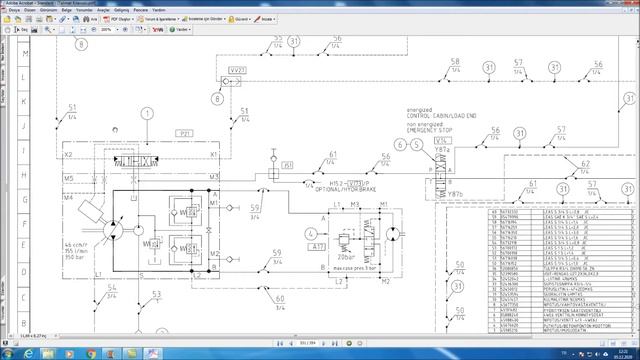The width and height of the screenshot is (640, 360).
Task: Open the İnceleme için Gönder dropdown
Action: (204, 19)
